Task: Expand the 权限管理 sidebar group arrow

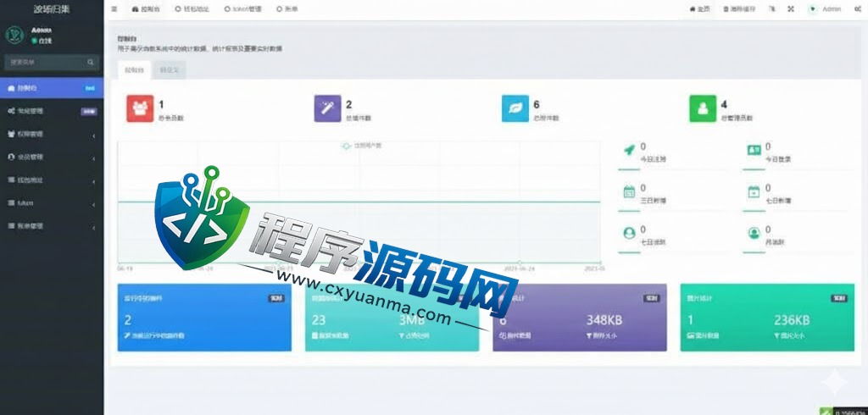Action: click(93, 135)
